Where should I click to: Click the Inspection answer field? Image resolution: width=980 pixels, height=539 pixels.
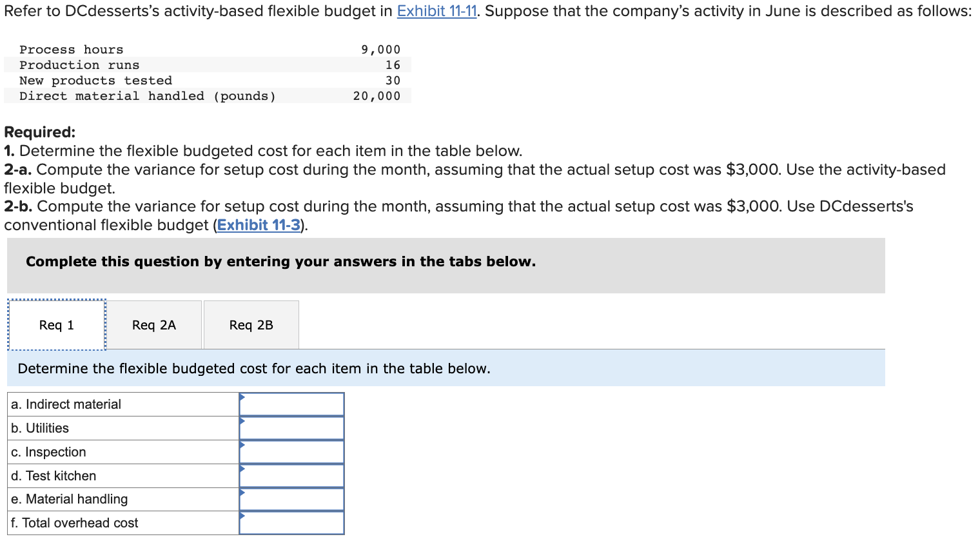click(293, 451)
